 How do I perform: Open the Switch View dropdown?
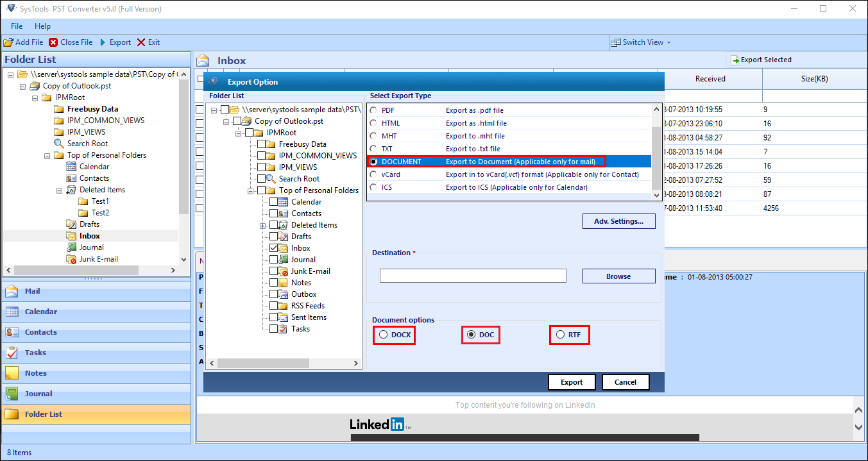pos(641,42)
